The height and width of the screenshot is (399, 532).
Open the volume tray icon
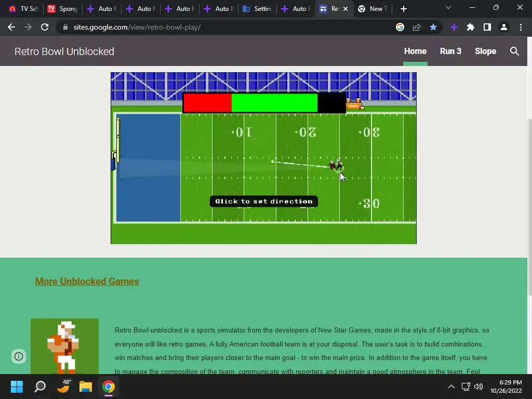pyautogui.click(x=478, y=387)
